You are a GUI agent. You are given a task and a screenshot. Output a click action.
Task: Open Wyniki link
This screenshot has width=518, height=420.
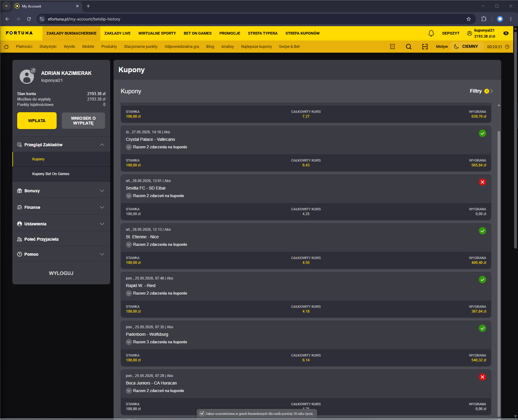[69, 47]
